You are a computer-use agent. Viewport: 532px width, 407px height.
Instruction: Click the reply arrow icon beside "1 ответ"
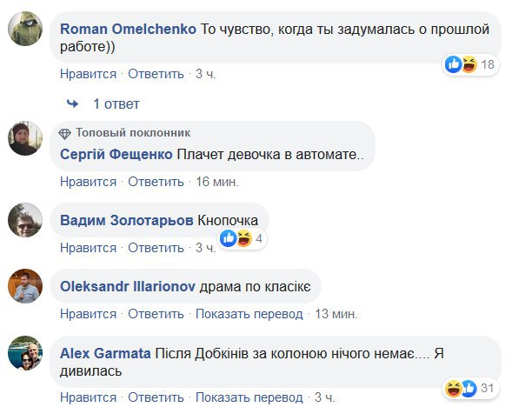click(x=72, y=104)
